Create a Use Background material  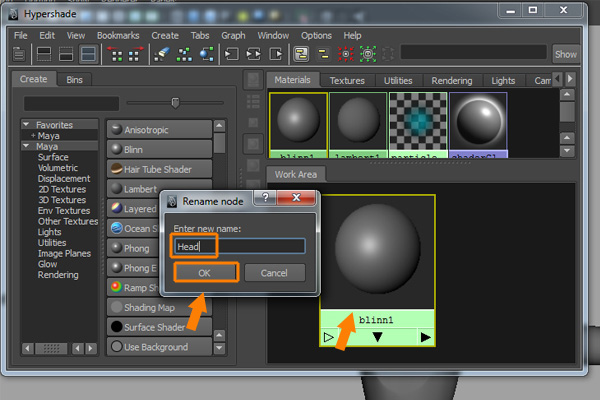159,347
